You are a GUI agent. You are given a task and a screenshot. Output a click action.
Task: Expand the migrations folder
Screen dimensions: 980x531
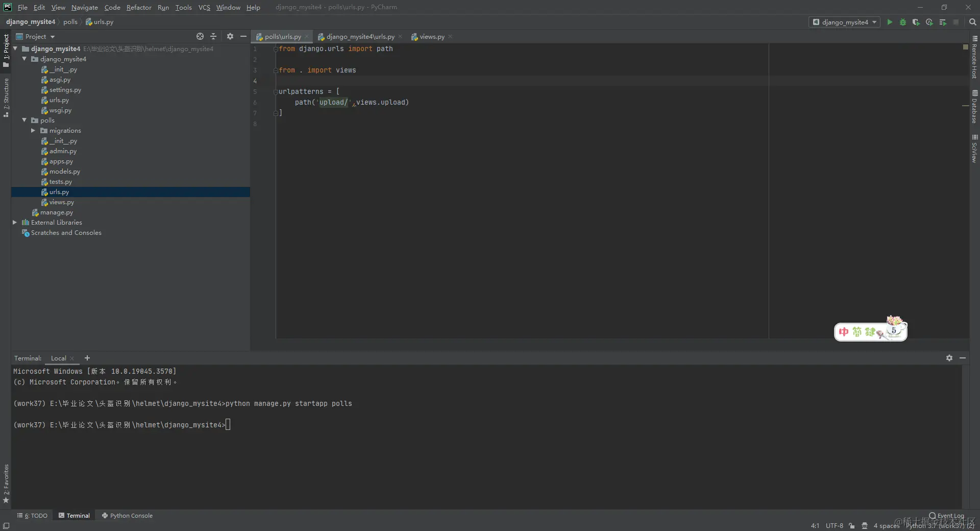pos(33,130)
